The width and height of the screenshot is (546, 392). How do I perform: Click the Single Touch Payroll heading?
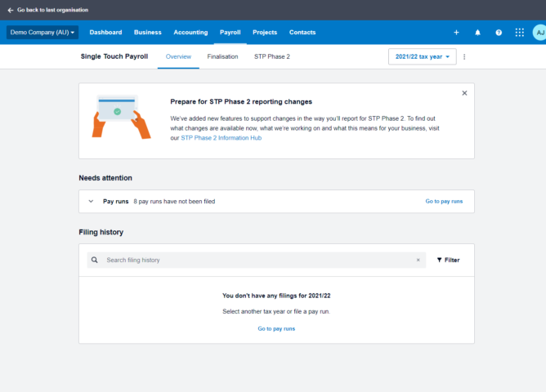[x=114, y=56]
